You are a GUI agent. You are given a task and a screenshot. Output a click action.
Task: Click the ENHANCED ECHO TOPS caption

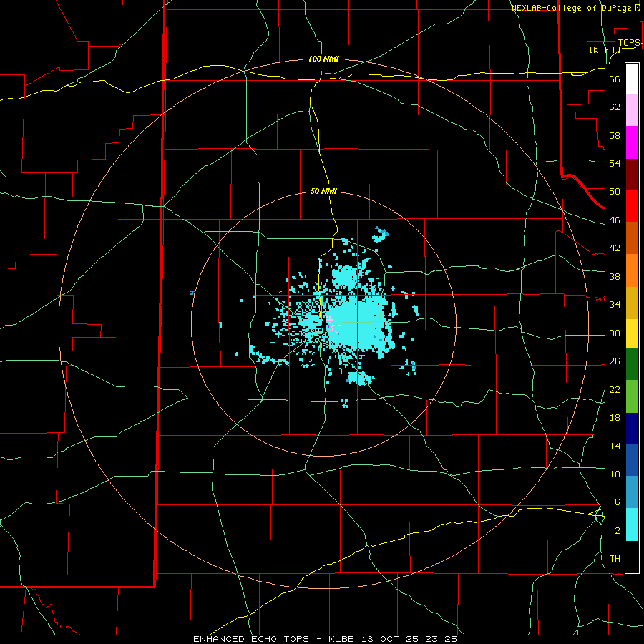tap(251, 639)
